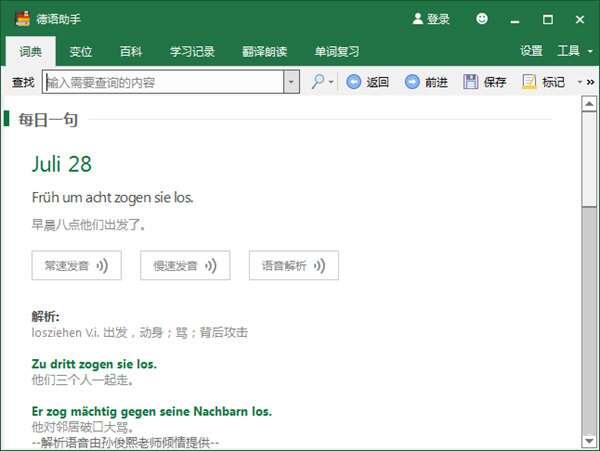Click the search input field
This screenshot has width=600, height=451.
tap(162, 82)
